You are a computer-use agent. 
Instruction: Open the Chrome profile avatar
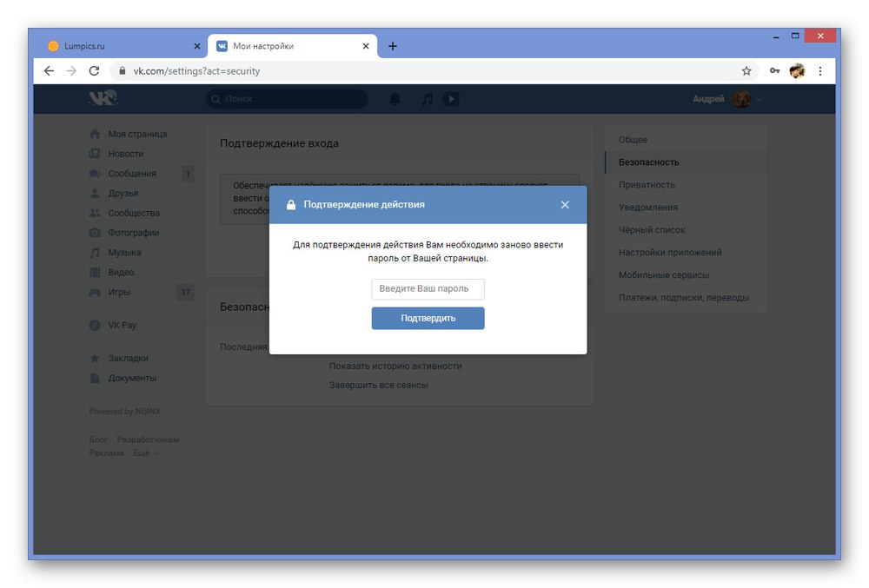[x=797, y=71]
